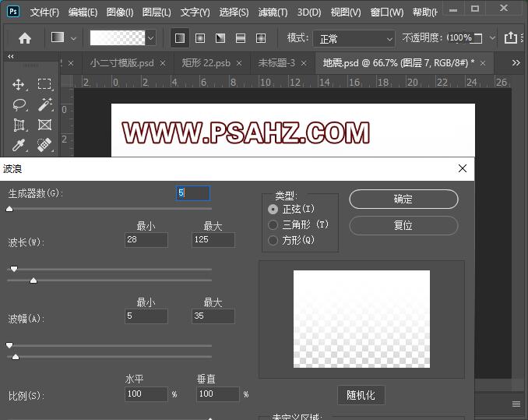Select the Frame tool

pyautogui.click(x=45, y=125)
